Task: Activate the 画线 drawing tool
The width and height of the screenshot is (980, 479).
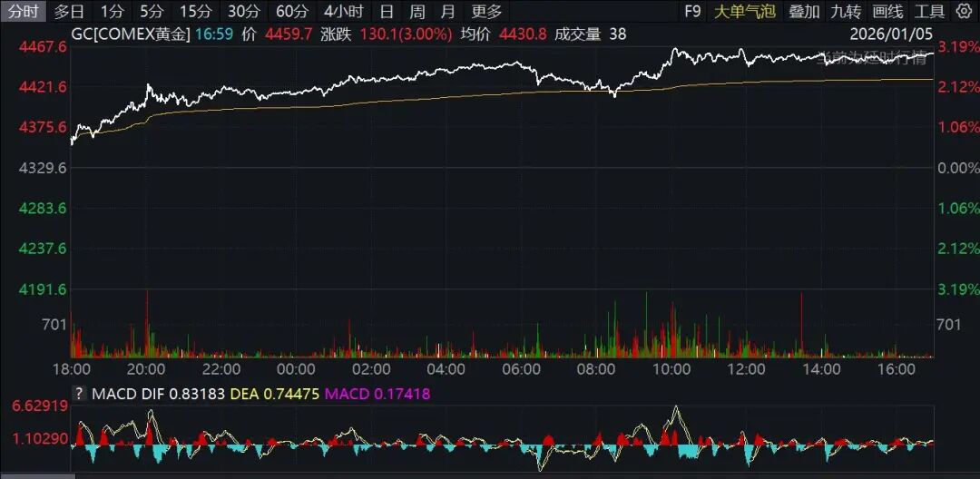Action: [887, 12]
